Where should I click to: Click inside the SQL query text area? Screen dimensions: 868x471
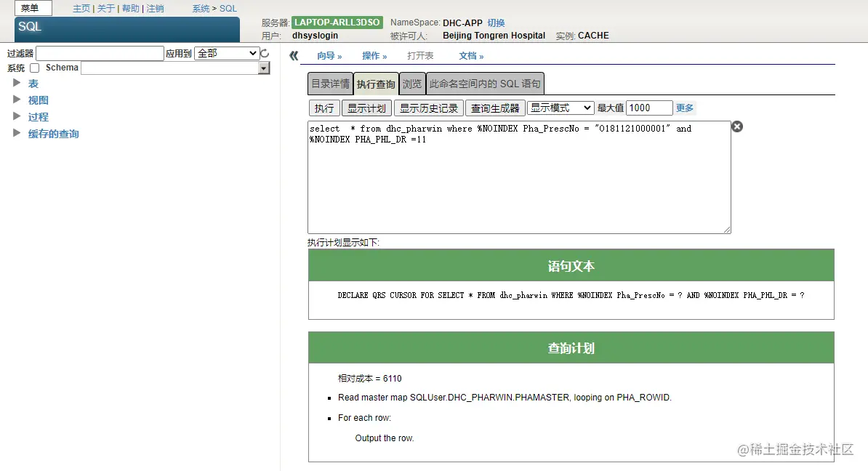click(x=519, y=177)
